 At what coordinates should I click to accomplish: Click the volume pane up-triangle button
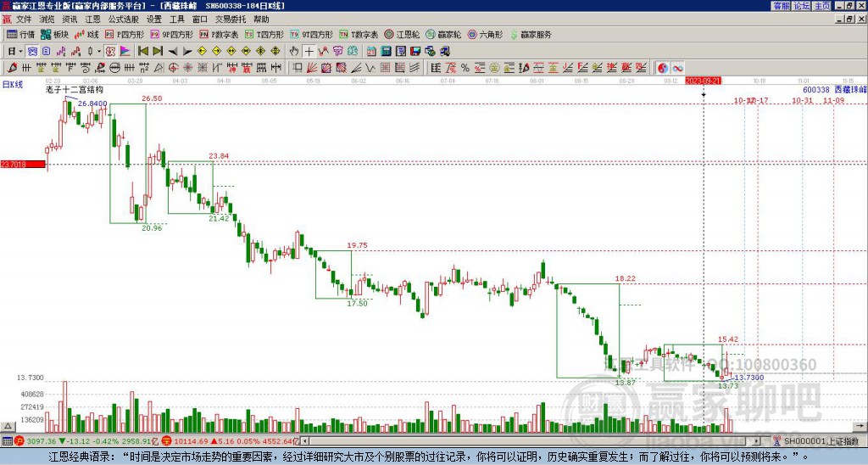coord(8,426)
